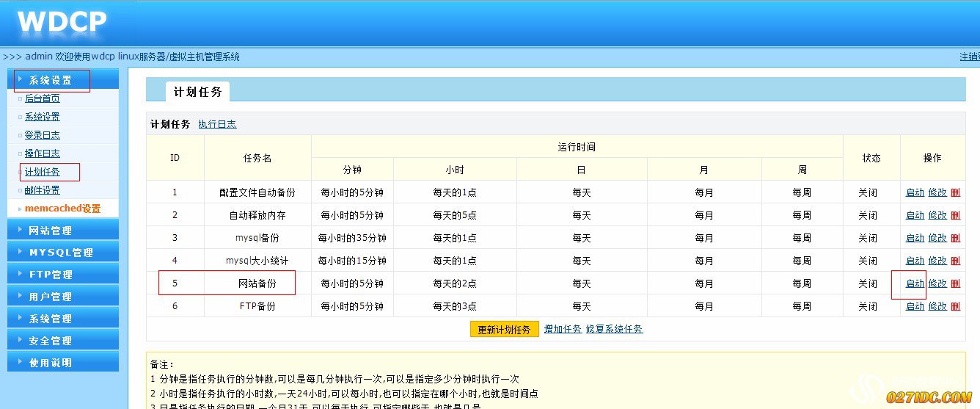Click 启动 for 自动释放内存 task
This screenshot has height=409, width=980.
point(915,215)
